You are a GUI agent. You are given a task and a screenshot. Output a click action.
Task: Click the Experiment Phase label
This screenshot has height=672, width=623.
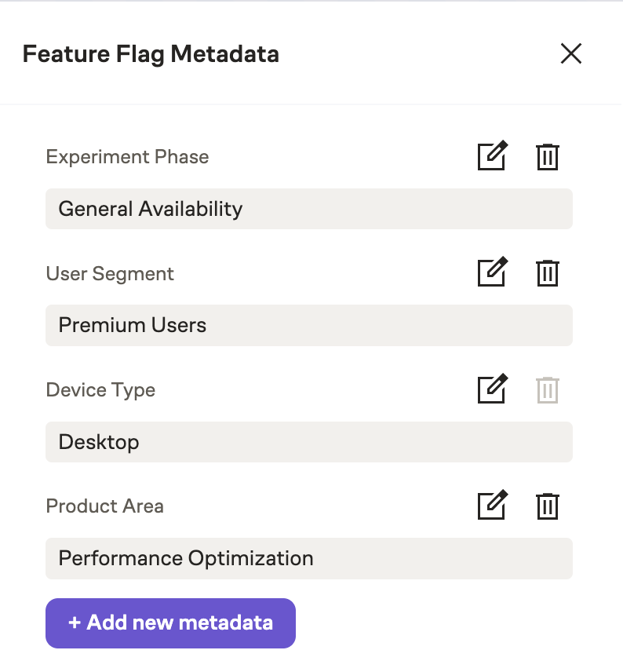coord(127,157)
